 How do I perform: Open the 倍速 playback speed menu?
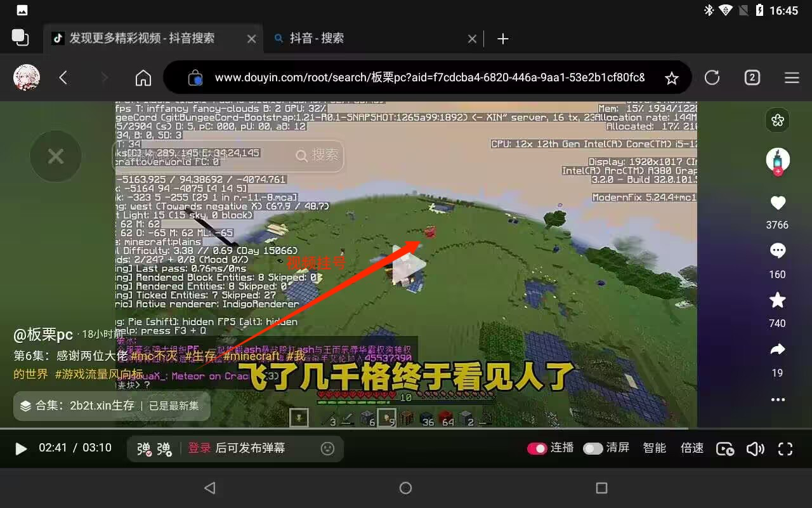692,448
